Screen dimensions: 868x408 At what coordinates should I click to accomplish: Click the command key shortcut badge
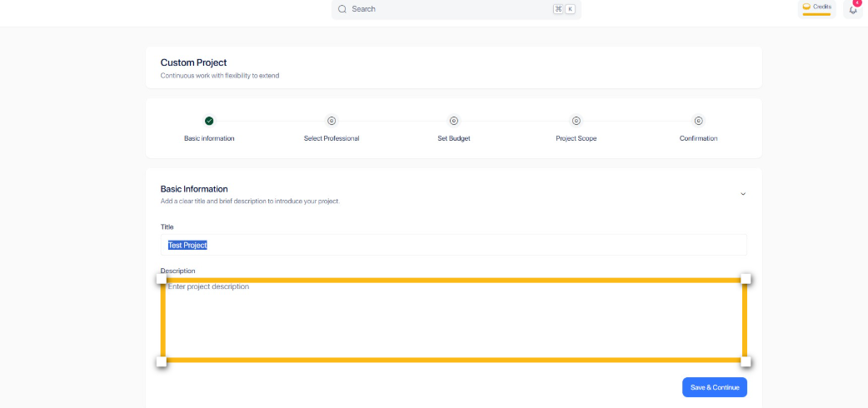(x=558, y=9)
